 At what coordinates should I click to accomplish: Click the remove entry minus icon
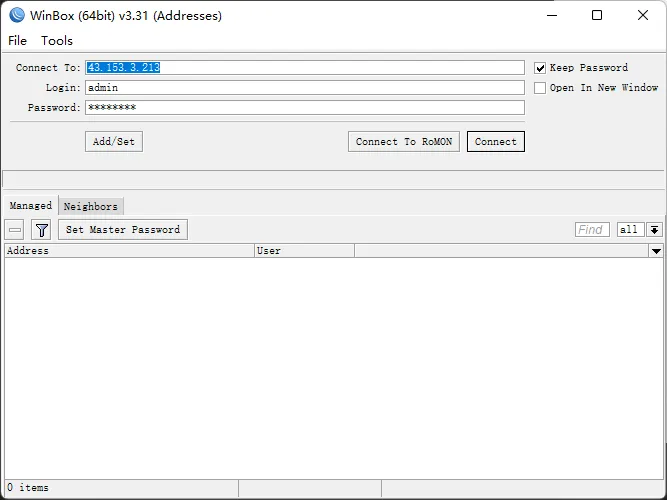point(15,230)
